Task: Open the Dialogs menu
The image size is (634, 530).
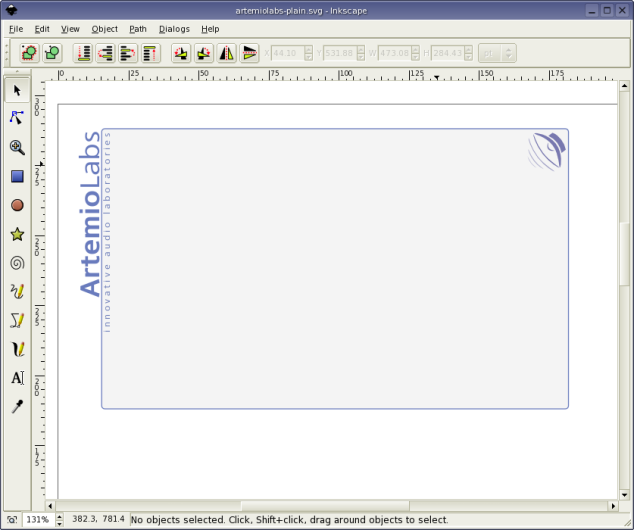Action: coord(174,29)
